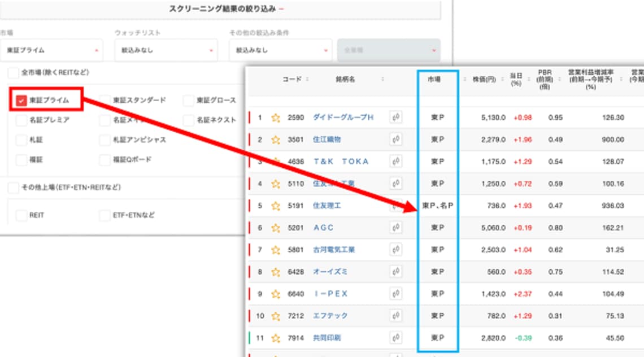Open chart icon for ダイドーグループH
Screen dimensions: 644x357
click(396, 117)
